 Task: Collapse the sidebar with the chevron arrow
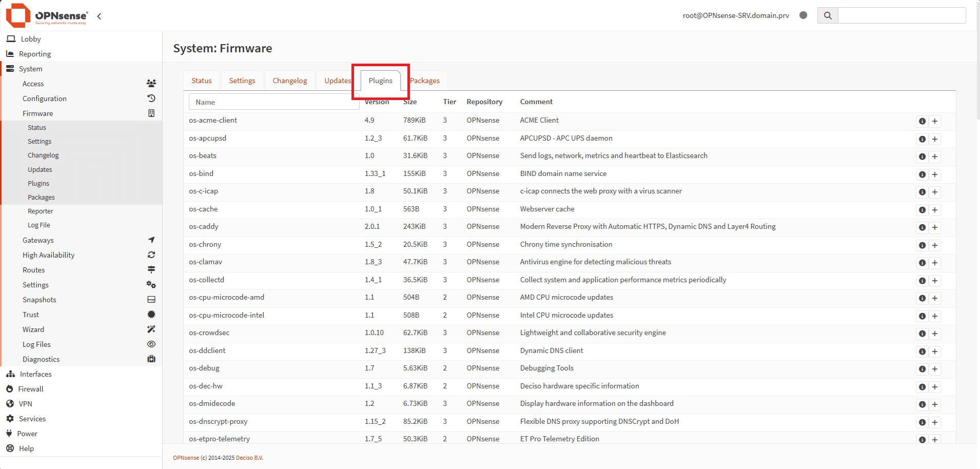point(99,16)
